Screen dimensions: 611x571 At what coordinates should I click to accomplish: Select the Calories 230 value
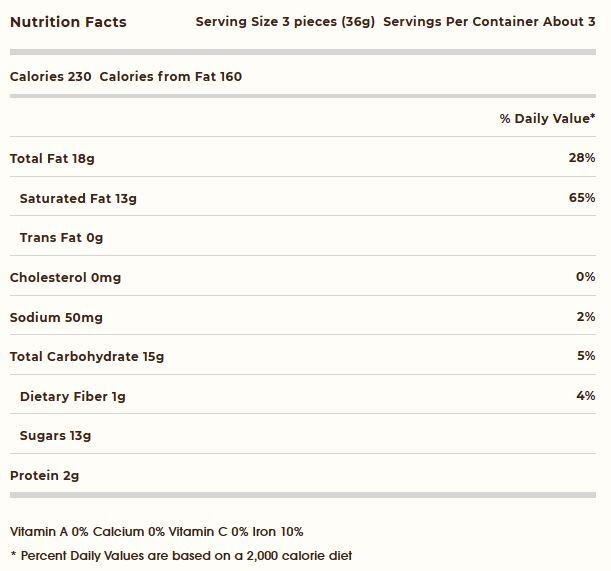51,76
